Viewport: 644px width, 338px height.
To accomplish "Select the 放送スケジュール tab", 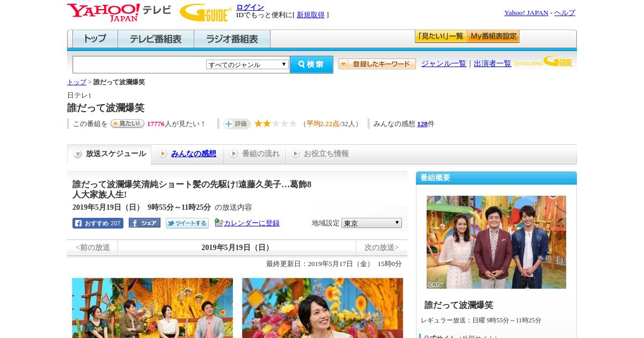I will click(x=109, y=154).
